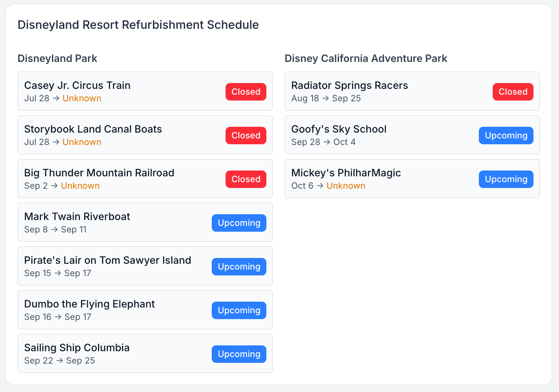Image resolution: width=559 pixels, height=392 pixels.
Task: Select the Disneyland Park section heading
Action: [57, 58]
